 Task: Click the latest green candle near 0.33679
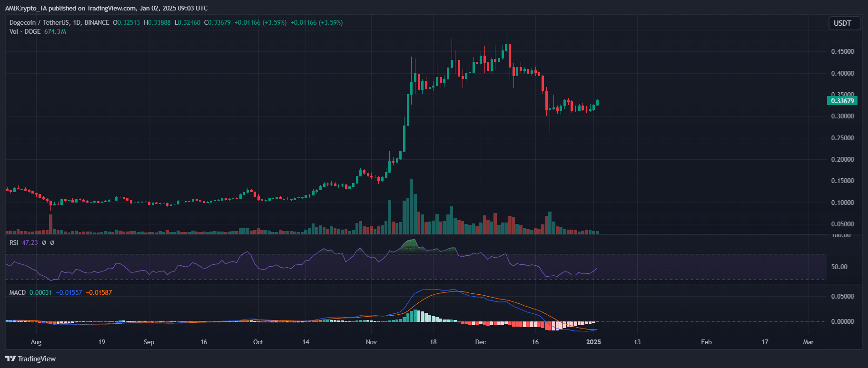click(x=597, y=103)
